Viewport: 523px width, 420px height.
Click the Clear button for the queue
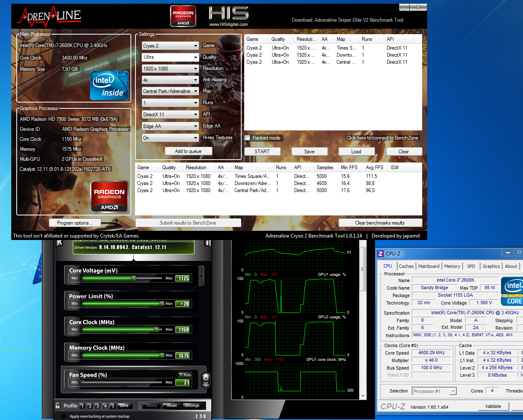pos(404,152)
